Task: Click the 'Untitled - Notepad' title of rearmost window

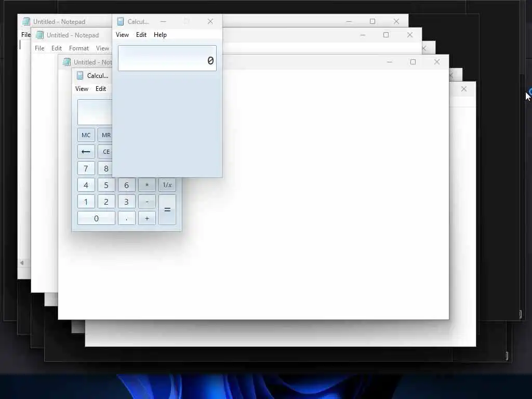Action: 59,21
